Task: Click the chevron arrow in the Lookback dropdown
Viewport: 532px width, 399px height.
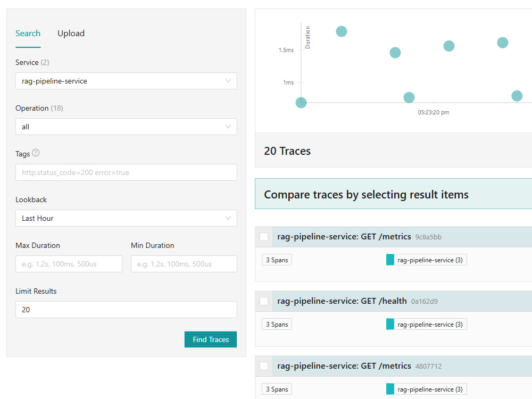Action: 228,218
